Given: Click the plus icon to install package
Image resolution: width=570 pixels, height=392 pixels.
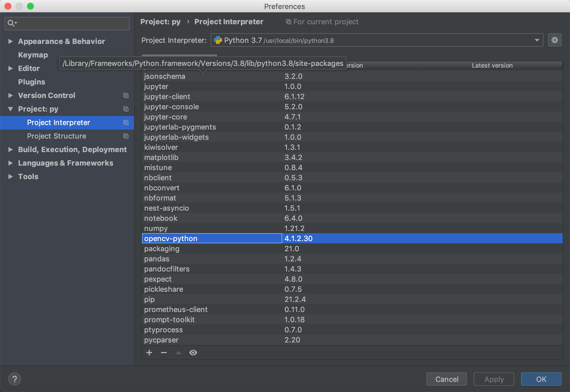Looking at the screenshot, I should pos(149,353).
